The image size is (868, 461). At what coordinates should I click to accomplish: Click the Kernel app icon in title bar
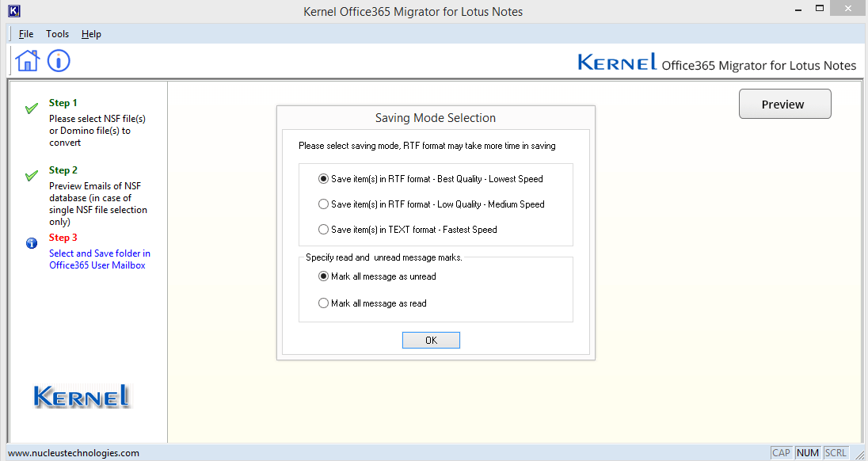tap(14, 10)
